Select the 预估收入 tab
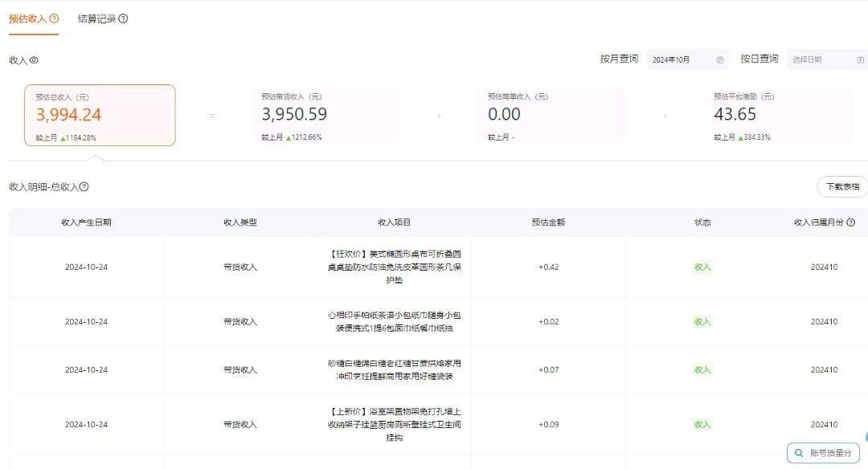The image size is (868, 469). [x=28, y=18]
